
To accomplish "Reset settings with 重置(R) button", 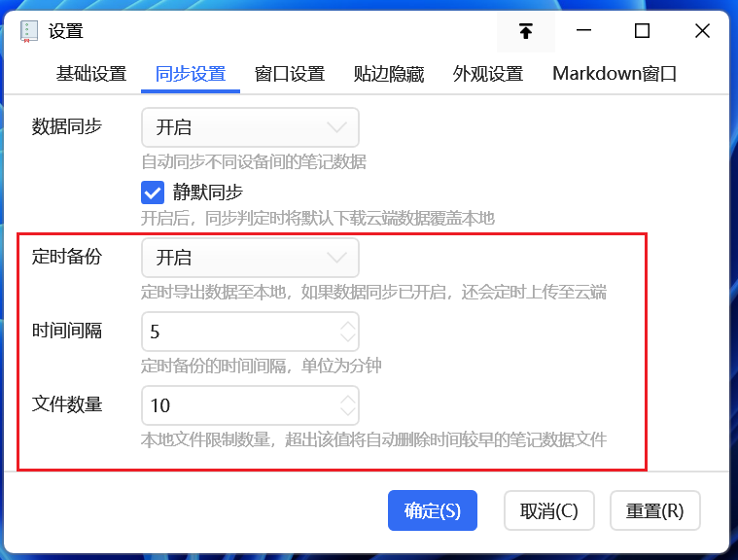I will [x=655, y=510].
